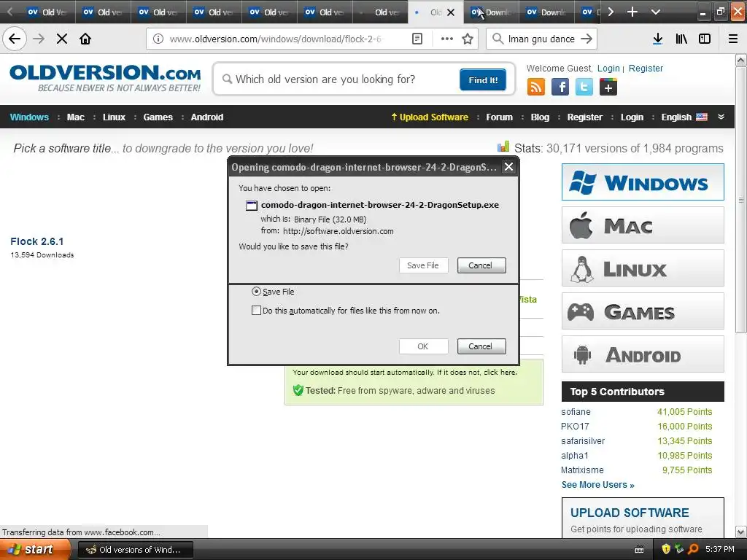Switch to the first 'Old Ve' tab
This screenshot has width=747, height=560.
(47, 12)
